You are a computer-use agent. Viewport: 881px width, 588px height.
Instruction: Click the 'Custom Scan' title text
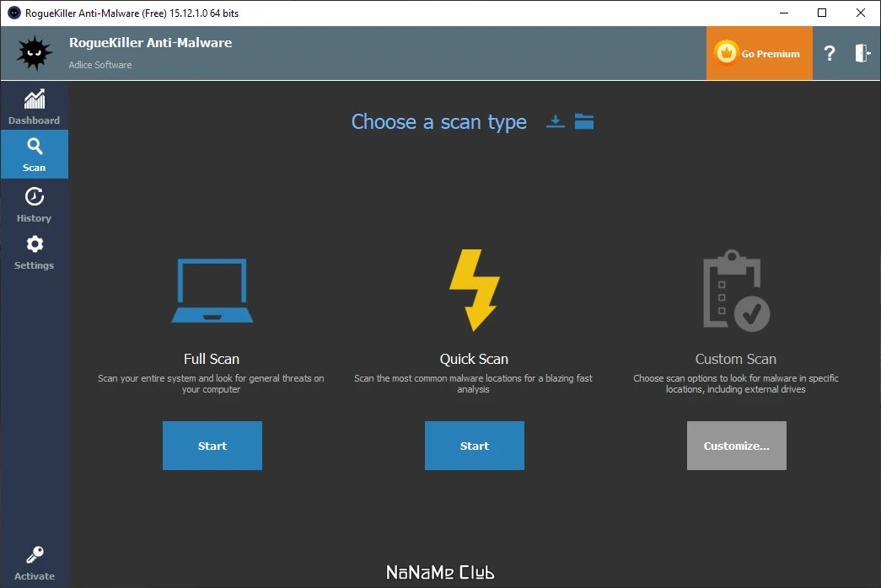tap(736, 359)
